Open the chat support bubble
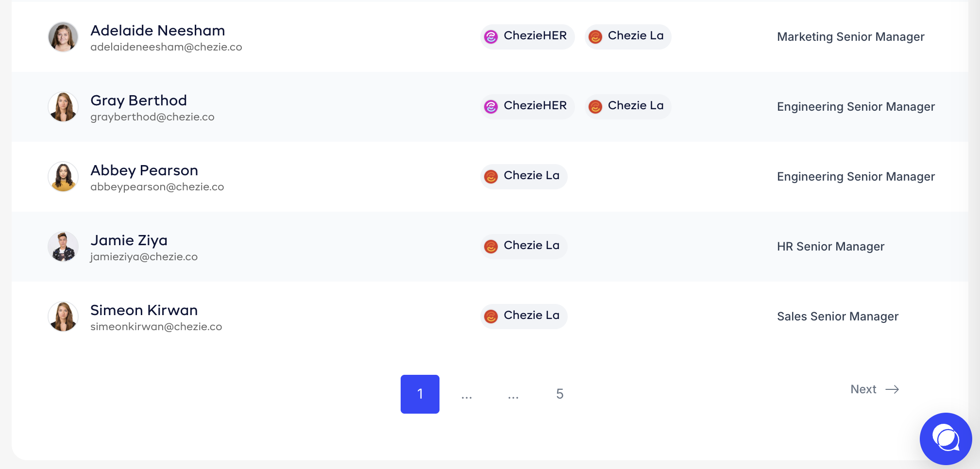Viewport: 980px width, 469px height. coord(946,438)
